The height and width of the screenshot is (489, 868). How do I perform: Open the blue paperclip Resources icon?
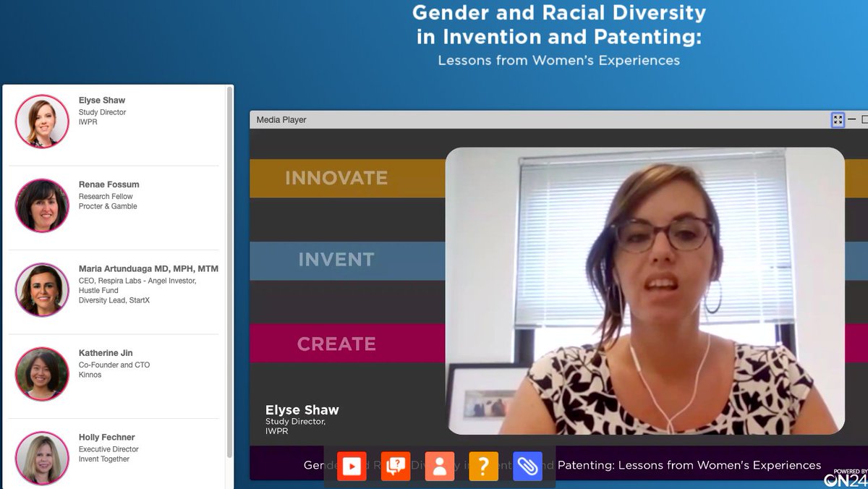[527, 467]
